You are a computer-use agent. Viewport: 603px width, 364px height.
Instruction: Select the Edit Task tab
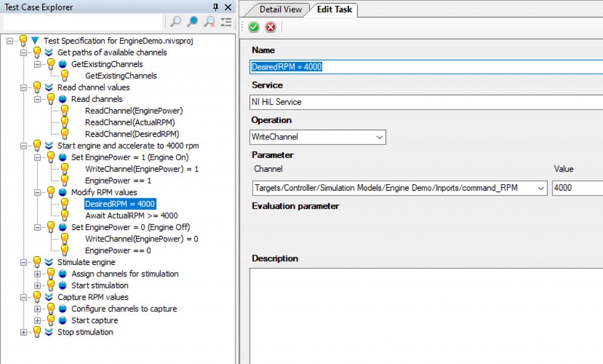(333, 9)
